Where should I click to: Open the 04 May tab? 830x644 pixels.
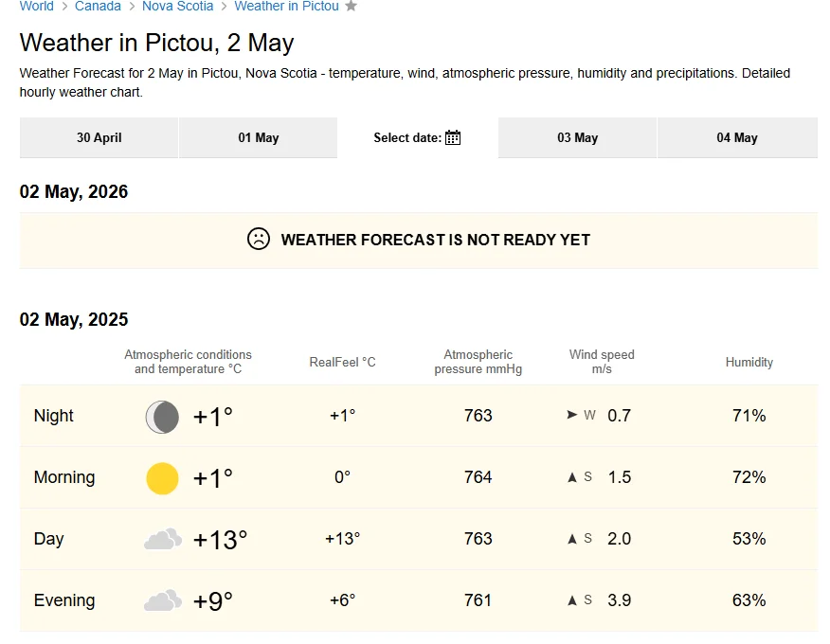736,138
